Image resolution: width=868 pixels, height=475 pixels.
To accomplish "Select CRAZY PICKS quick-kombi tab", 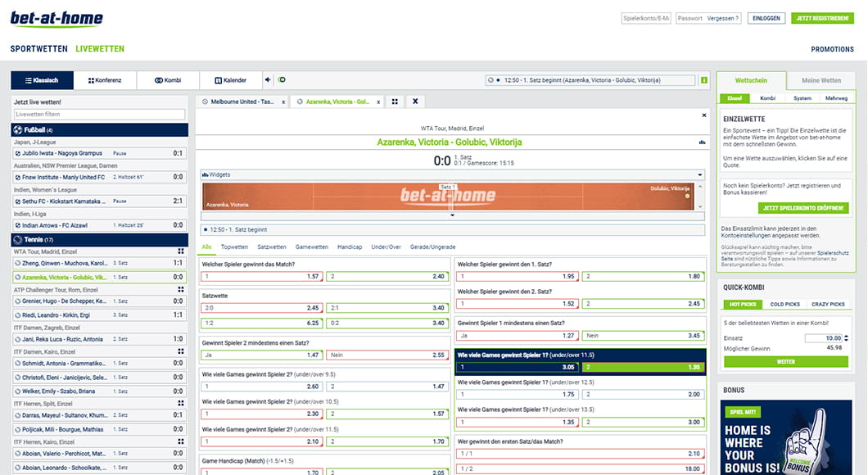I will tap(828, 305).
